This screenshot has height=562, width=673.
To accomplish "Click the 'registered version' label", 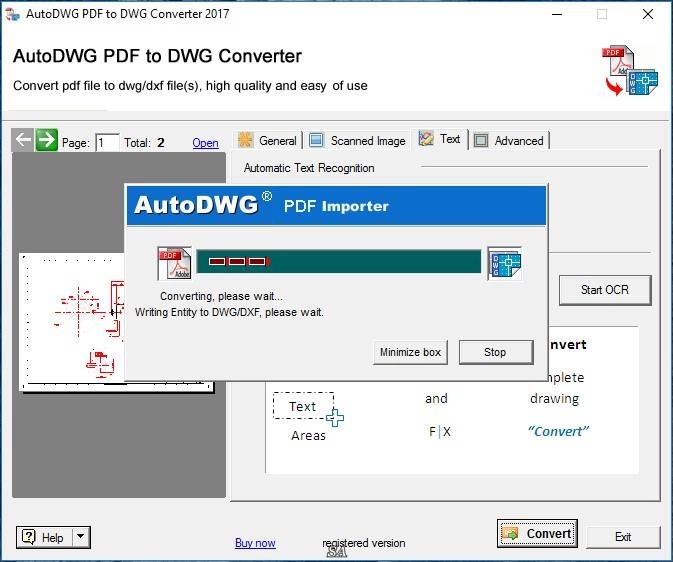I will tap(364, 543).
